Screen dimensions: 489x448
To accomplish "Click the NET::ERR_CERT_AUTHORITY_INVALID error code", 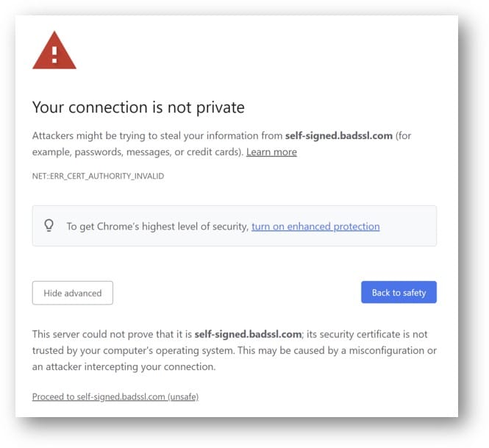I will click(98, 176).
